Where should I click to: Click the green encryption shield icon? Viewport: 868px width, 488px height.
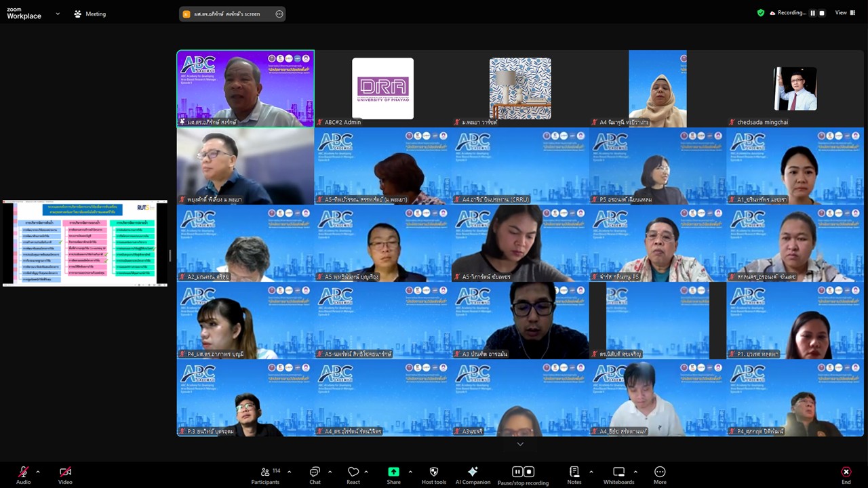click(x=761, y=13)
